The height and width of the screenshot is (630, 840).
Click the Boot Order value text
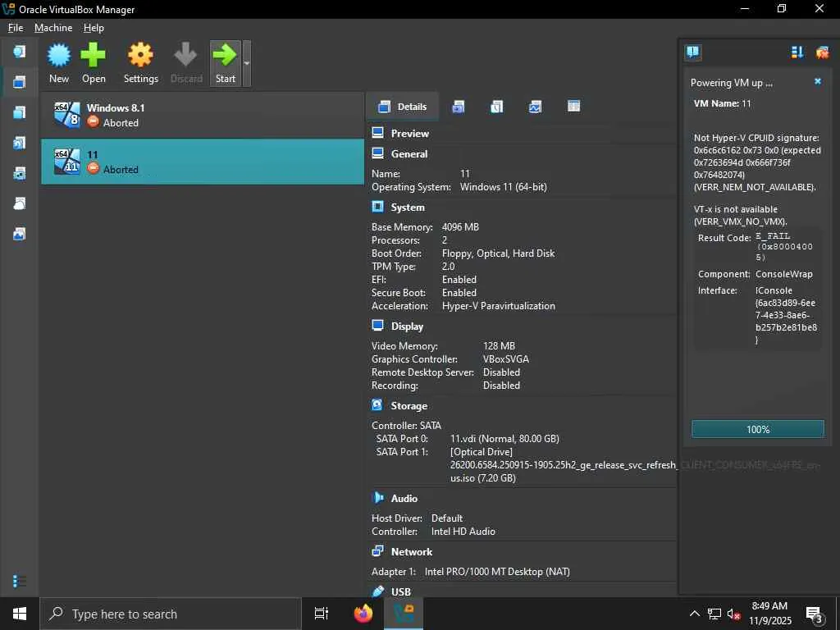click(x=498, y=253)
